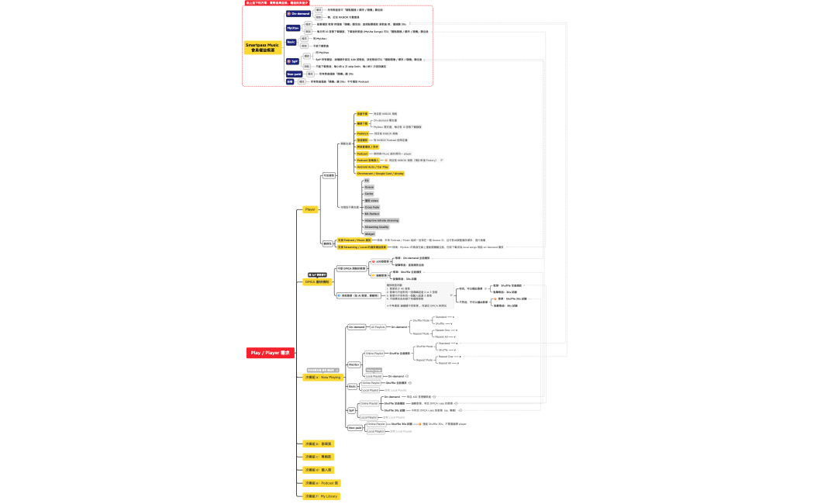Click red marker icon on top On-demand membership node

pos(289,14)
